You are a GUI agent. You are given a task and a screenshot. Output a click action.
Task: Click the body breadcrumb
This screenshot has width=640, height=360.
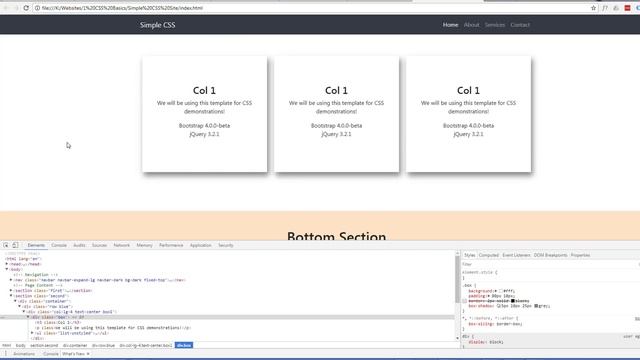(20, 345)
